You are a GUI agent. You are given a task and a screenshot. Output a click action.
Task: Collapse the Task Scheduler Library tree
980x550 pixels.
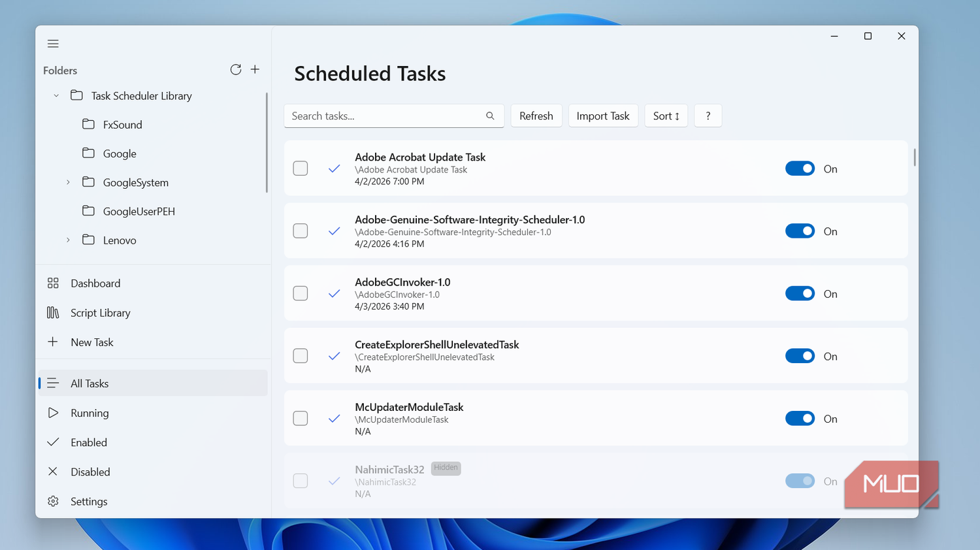pyautogui.click(x=56, y=95)
